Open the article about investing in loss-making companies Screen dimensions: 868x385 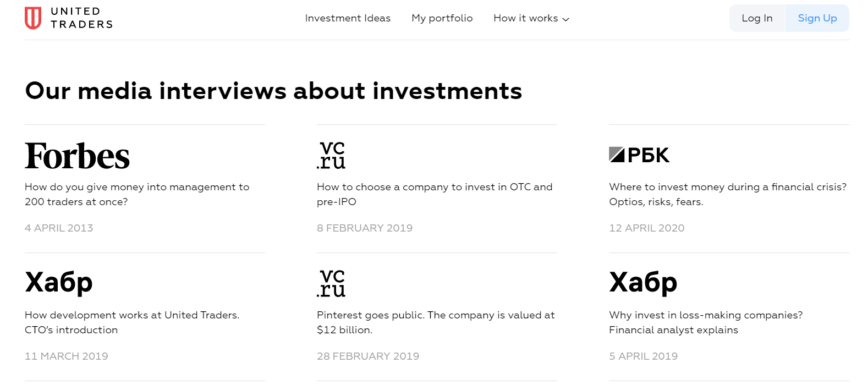[x=705, y=322]
